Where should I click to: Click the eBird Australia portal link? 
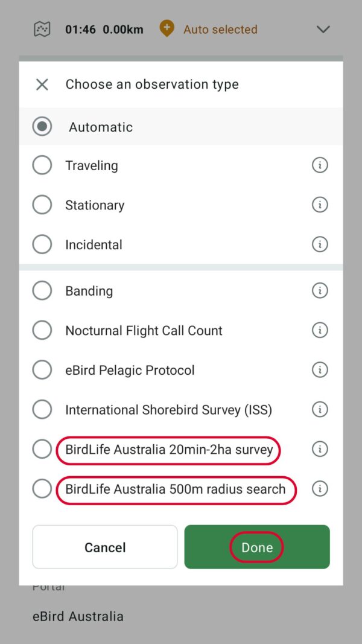78,616
